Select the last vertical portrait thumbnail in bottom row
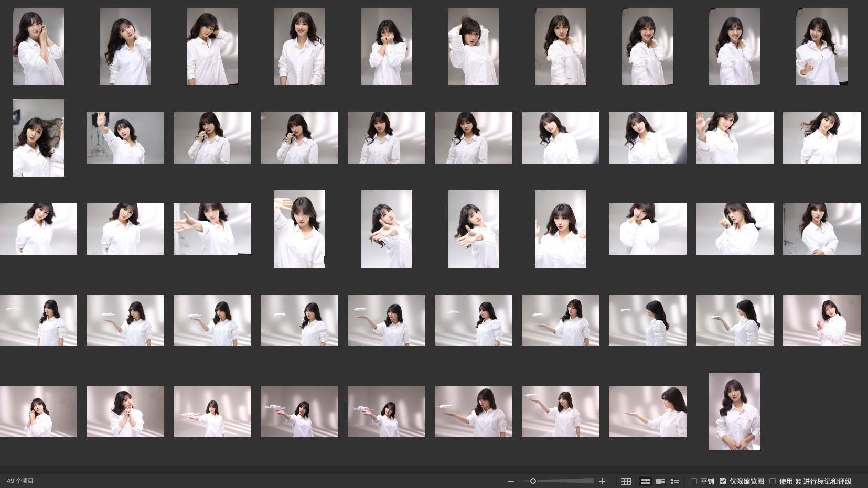Screen dimensions: 868x488 pyautogui.click(x=734, y=411)
